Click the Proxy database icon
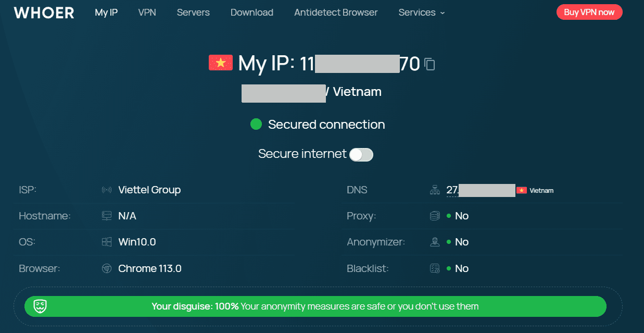 point(435,215)
